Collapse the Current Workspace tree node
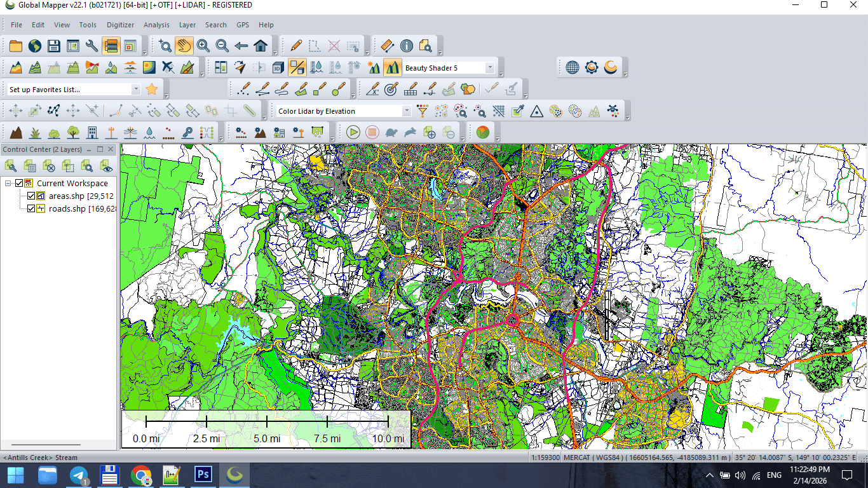 [x=8, y=183]
